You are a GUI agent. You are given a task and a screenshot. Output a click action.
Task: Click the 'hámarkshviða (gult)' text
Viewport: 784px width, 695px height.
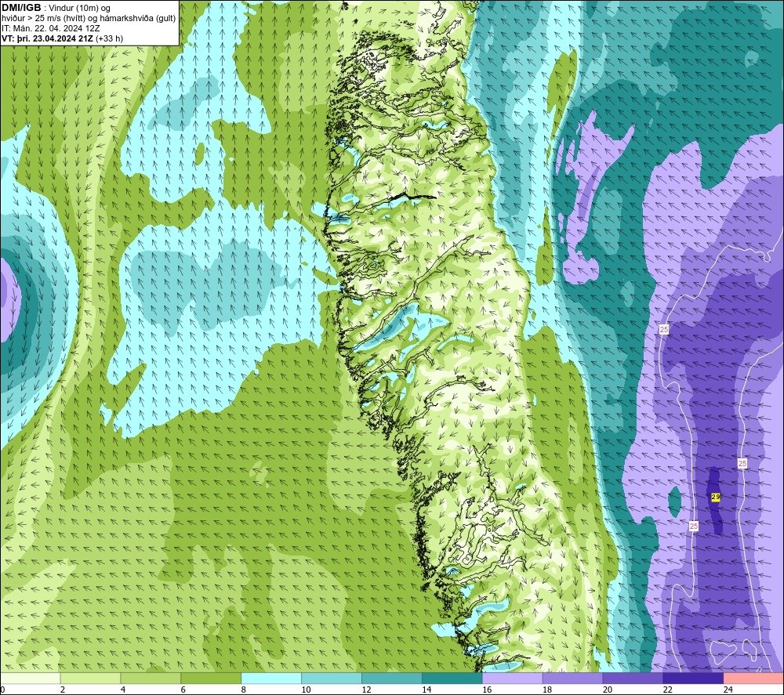click(140, 19)
